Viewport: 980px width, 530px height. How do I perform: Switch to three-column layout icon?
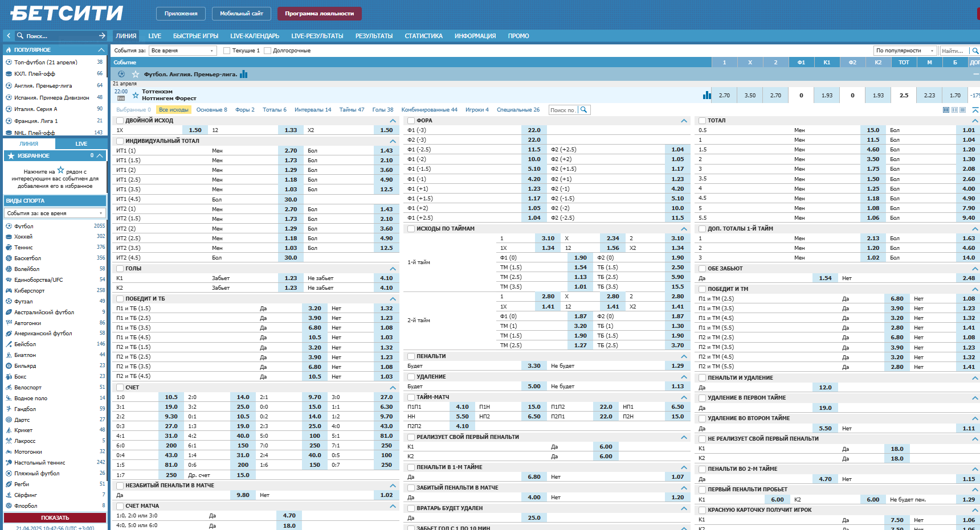[946, 110]
